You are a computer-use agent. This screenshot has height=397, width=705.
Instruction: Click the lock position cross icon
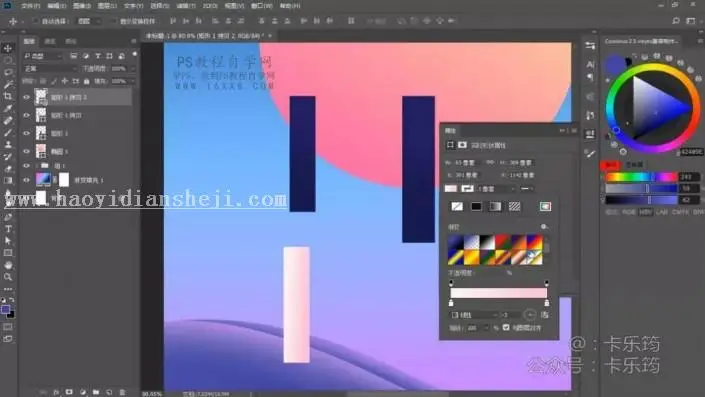65,81
